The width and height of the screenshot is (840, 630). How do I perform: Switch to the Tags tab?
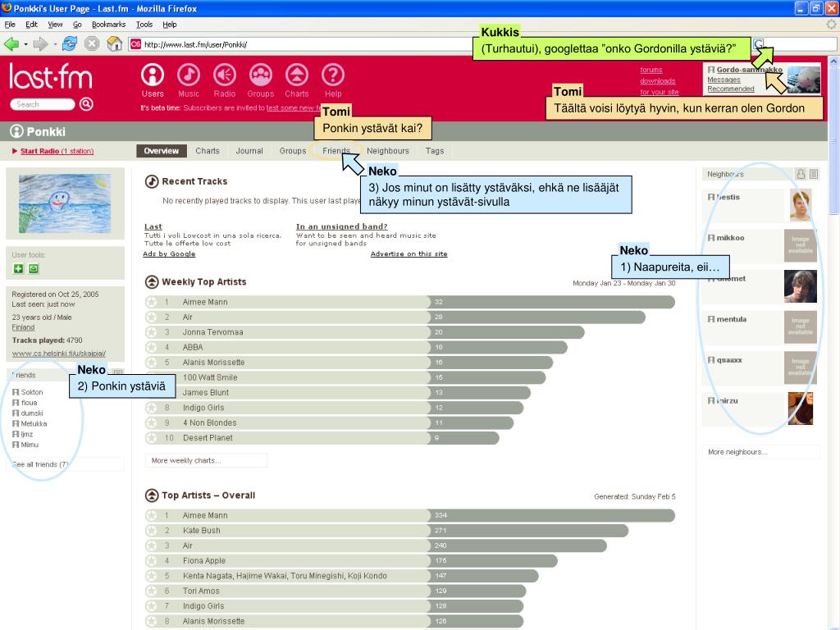435,151
